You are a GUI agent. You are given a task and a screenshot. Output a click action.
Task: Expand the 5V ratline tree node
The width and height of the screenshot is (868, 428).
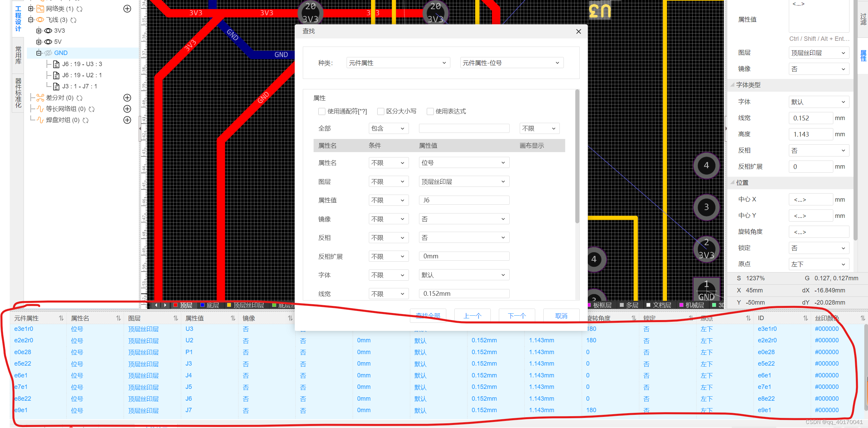pos(39,42)
